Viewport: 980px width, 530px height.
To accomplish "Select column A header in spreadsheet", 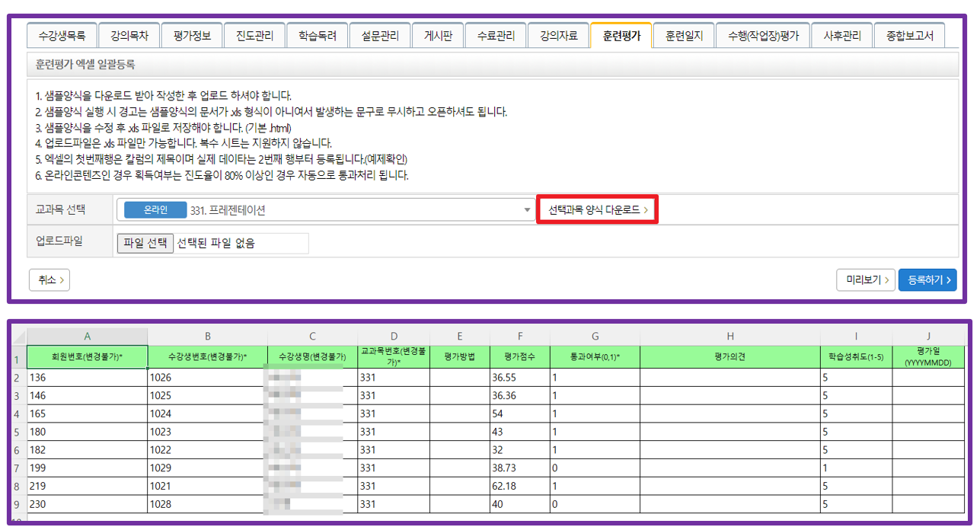I will 88,336.
